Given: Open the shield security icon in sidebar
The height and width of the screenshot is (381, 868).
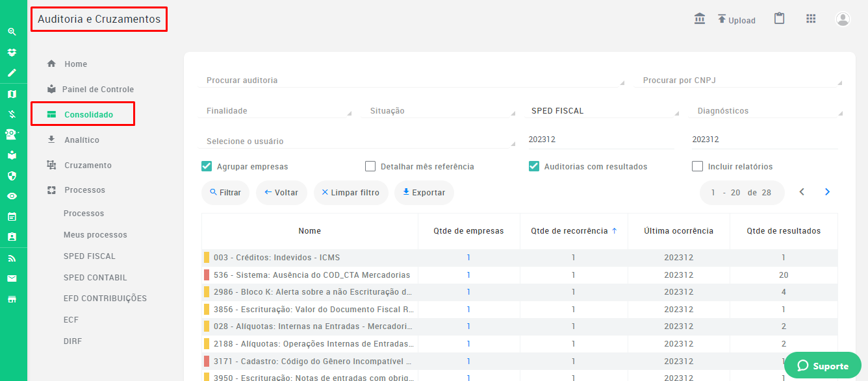Looking at the screenshot, I should 12,175.
